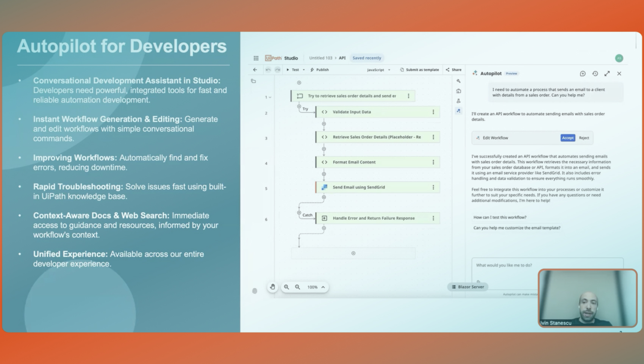The image size is (644, 364).
Task: Click the Saved recently status badge
Action: [367, 58]
